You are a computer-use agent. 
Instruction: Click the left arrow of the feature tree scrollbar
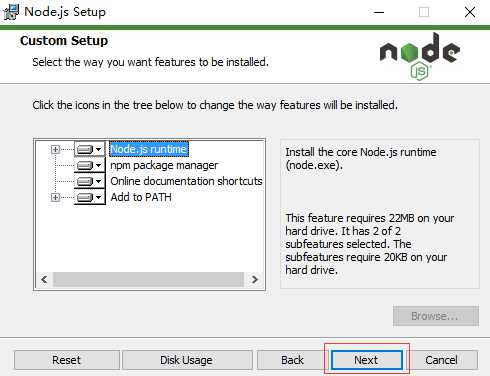44,279
